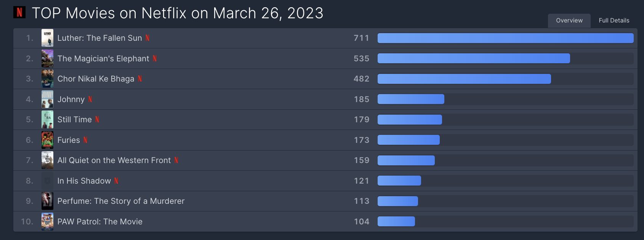Click the Netflix N badge beside Still Time

(x=97, y=120)
